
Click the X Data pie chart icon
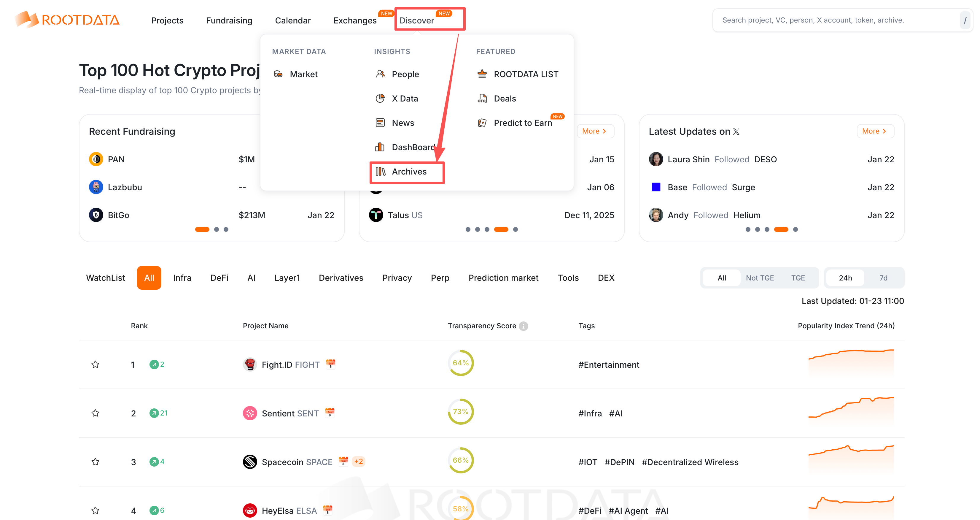coord(380,99)
